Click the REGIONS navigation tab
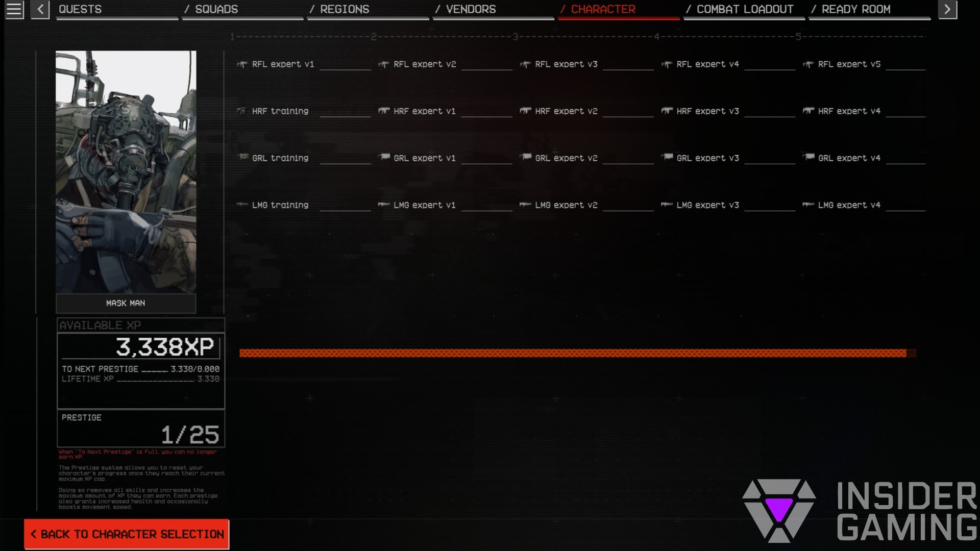Screen dimensions: 980x551 click(345, 9)
